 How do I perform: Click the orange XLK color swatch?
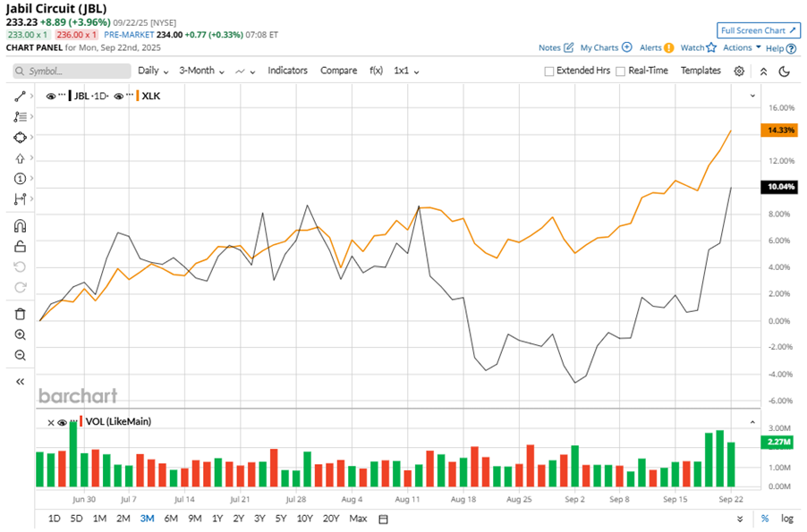(x=138, y=96)
